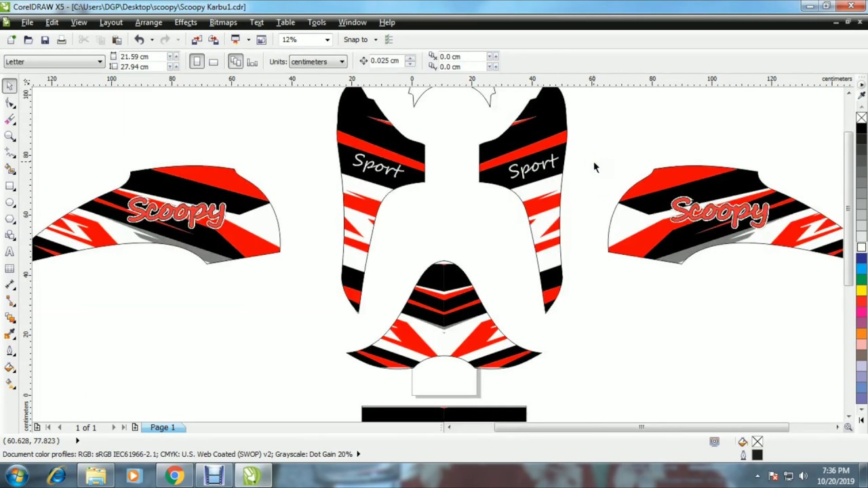Viewport: 868px width, 488px height.
Task: Set page orientation to Portrait
Action: (x=197, y=62)
